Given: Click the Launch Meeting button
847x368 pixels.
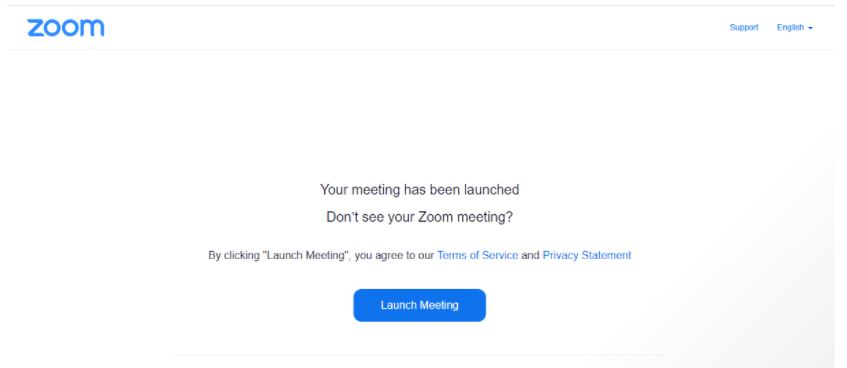Looking at the screenshot, I should point(420,305).
